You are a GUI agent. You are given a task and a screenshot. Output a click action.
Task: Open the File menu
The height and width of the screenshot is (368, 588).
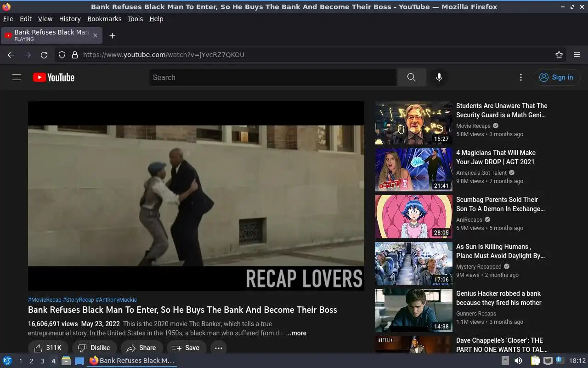pyautogui.click(x=8, y=19)
